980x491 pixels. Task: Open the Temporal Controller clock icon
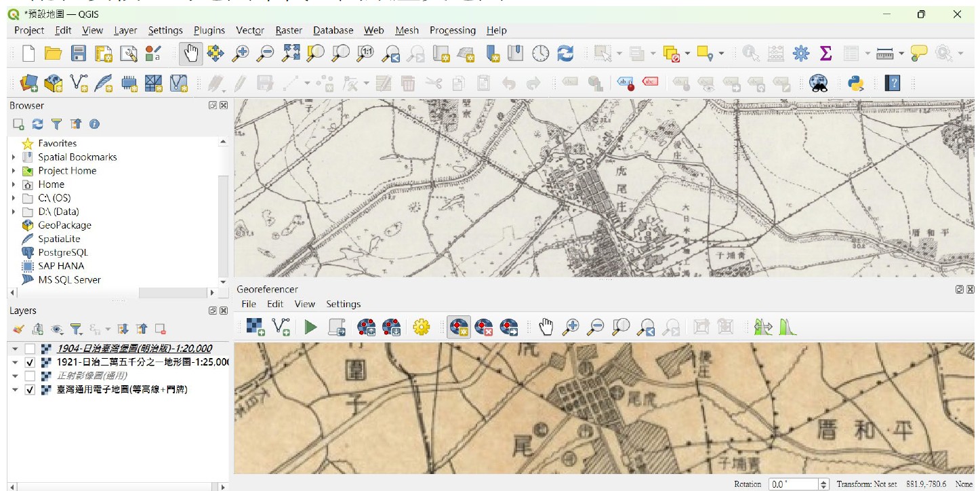tap(540, 54)
